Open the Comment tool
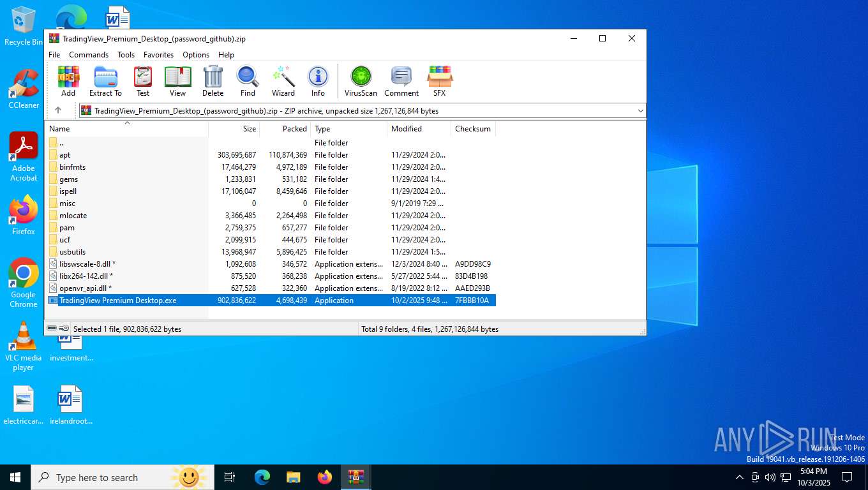This screenshot has height=490, width=868. tap(401, 81)
